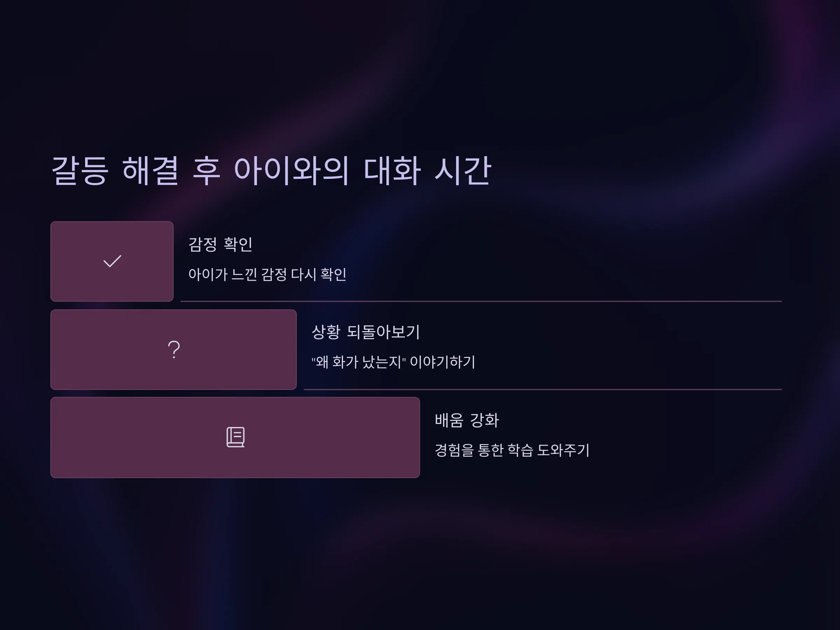Screen dimensions: 840x630
Task: Click the book icon
Action: (236, 437)
